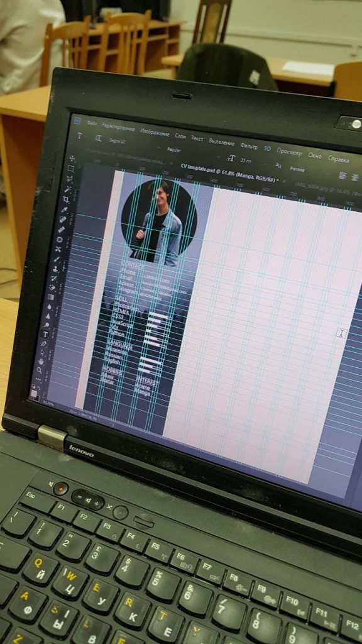Toggle text orientation in options bar
The width and height of the screenshot is (362, 644).
pos(98,138)
